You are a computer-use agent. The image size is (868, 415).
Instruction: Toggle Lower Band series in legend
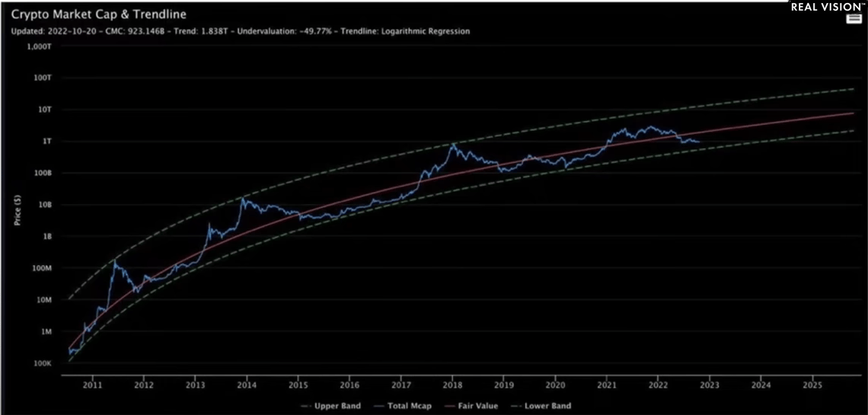[540, 406]
